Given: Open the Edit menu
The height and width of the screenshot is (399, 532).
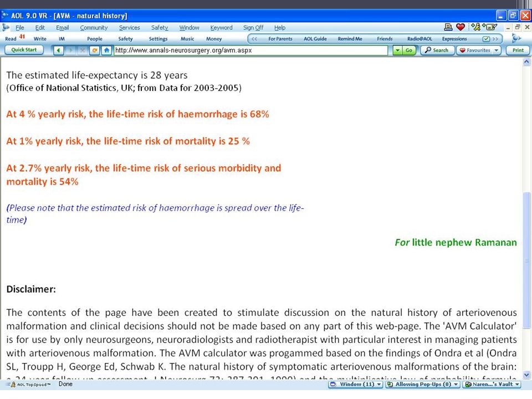Looking at the screenshot, I should (40, 28).
